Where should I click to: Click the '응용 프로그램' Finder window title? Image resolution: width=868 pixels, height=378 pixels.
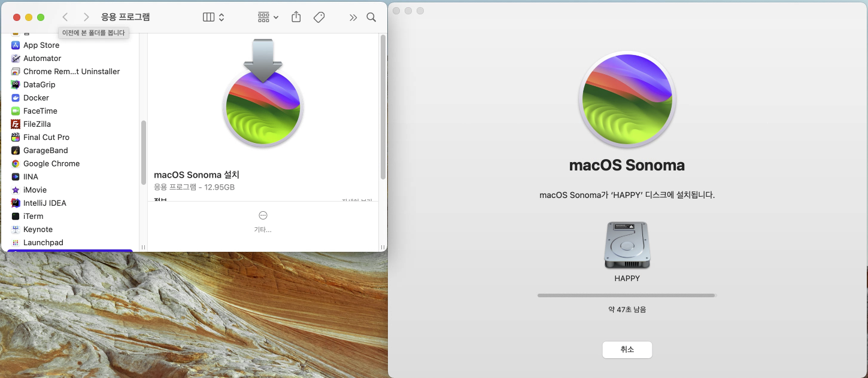coord(126,17)
